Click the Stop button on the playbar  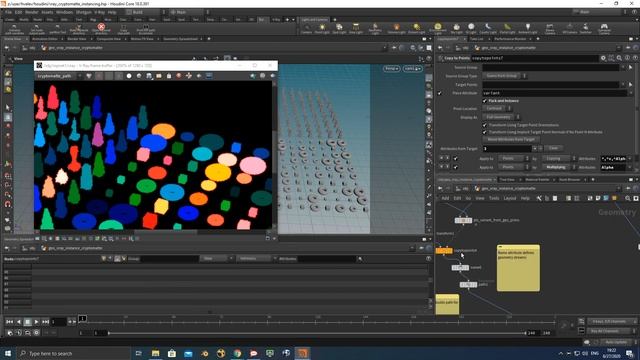27,322
